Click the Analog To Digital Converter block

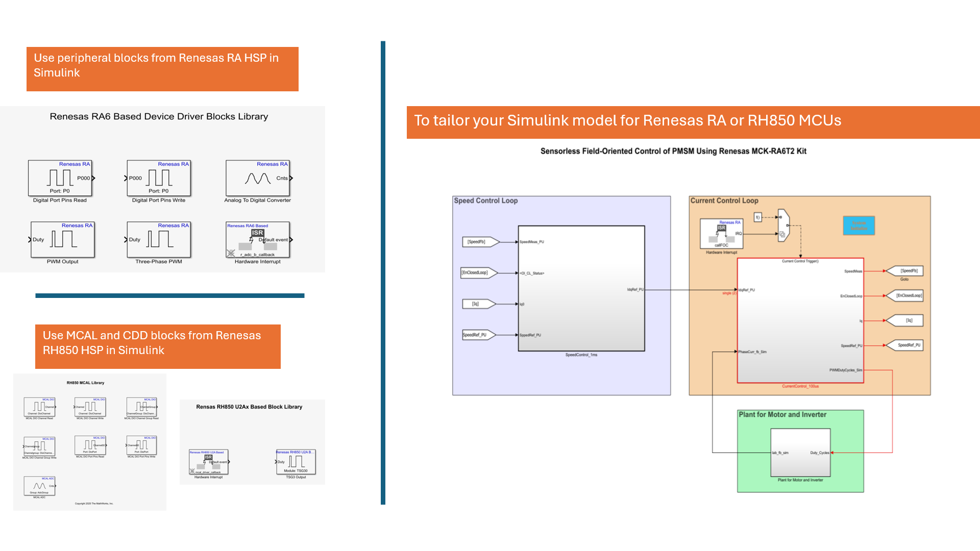tap(258, 178)
